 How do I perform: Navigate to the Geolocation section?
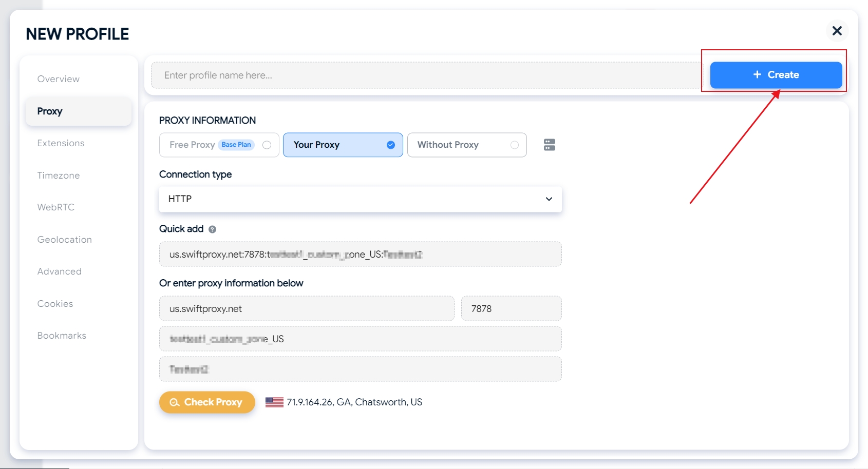pyautogui.click(x=64, y=240)
